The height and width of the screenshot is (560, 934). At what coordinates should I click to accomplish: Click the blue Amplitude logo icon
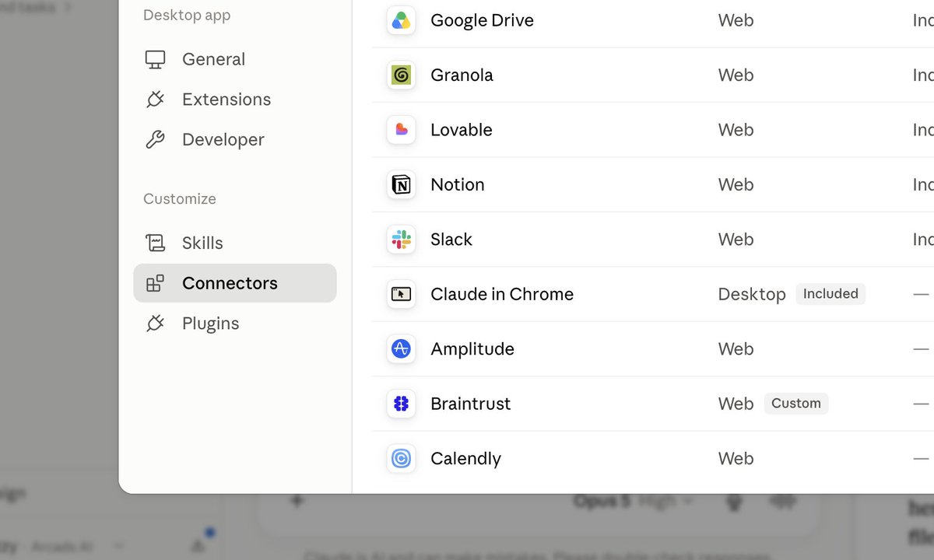[x=402, y=349]
